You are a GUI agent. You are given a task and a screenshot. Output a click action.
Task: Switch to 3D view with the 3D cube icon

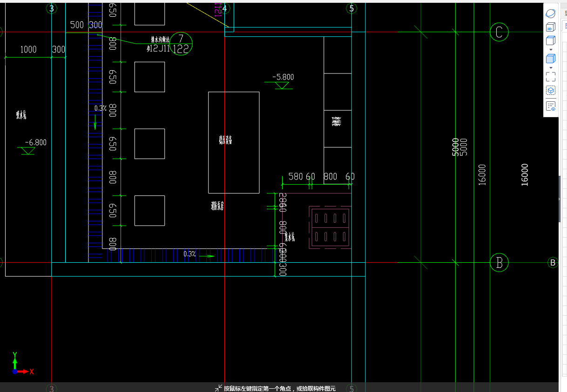click(x=551, y=27)
